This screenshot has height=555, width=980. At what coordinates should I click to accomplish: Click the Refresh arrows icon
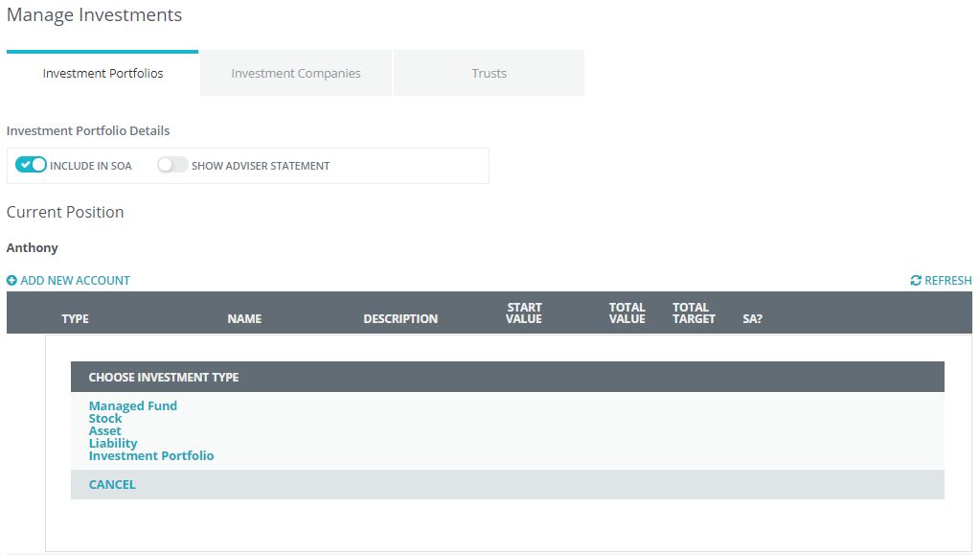tap(916, 281)
